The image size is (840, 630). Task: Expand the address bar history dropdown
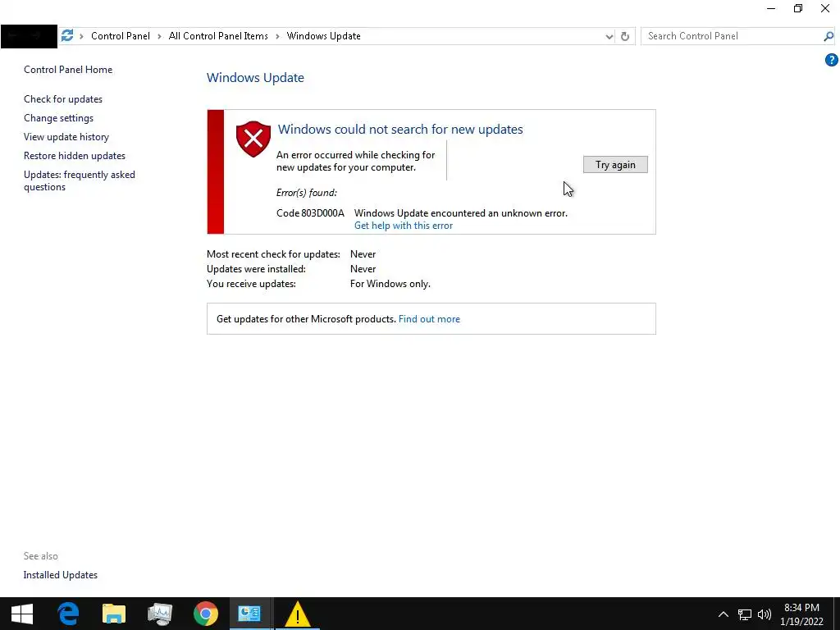(x=609, y=36)
